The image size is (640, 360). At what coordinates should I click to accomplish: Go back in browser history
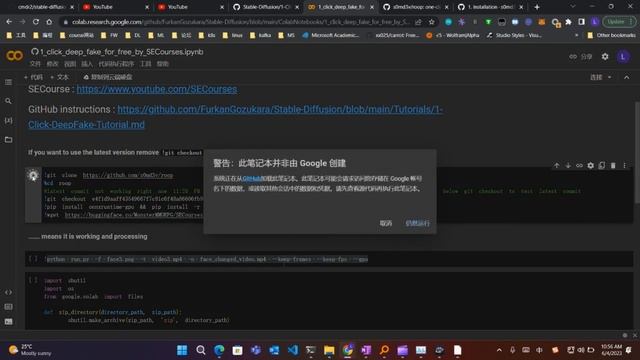[x=9, y=22]
